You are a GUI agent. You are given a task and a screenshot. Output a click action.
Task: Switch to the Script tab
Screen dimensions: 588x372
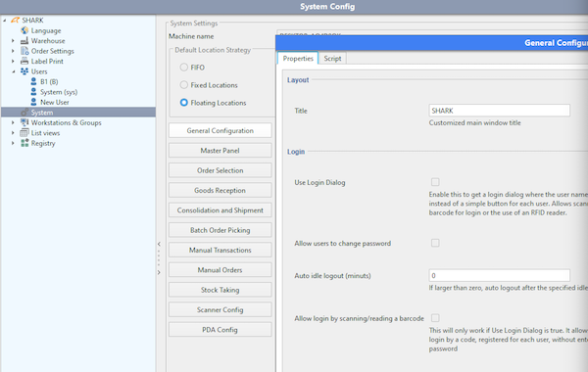[332, 59]
